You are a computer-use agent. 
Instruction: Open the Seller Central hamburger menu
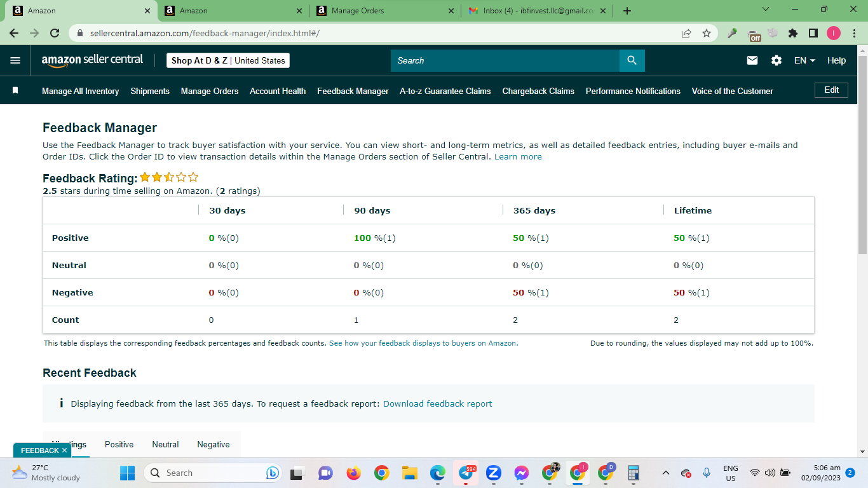[15, 60]
